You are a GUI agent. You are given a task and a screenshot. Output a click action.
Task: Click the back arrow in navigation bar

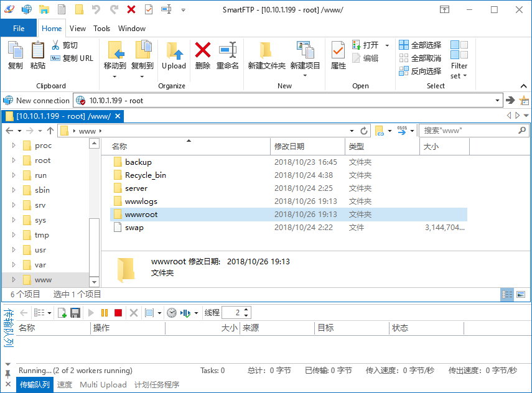coord(9,131)
